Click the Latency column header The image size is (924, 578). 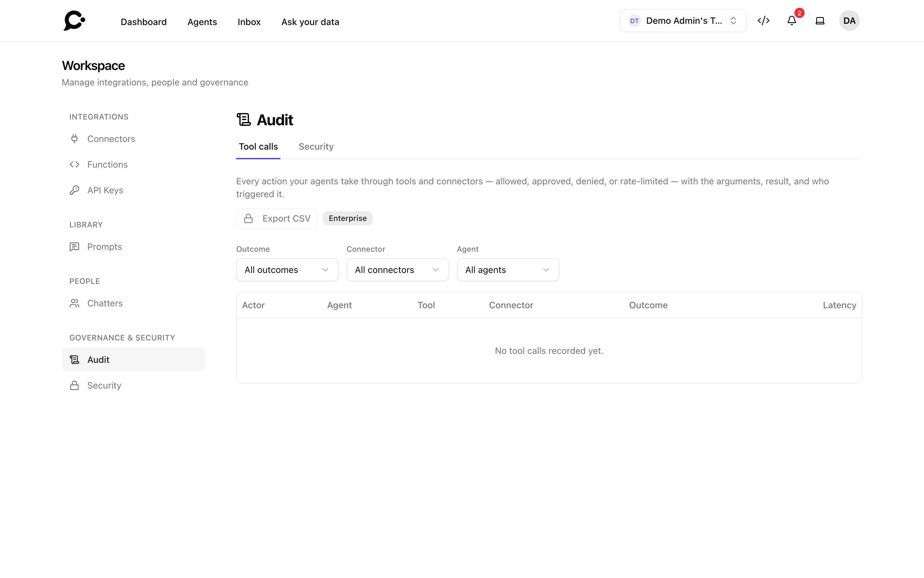[x=839, y=305]
